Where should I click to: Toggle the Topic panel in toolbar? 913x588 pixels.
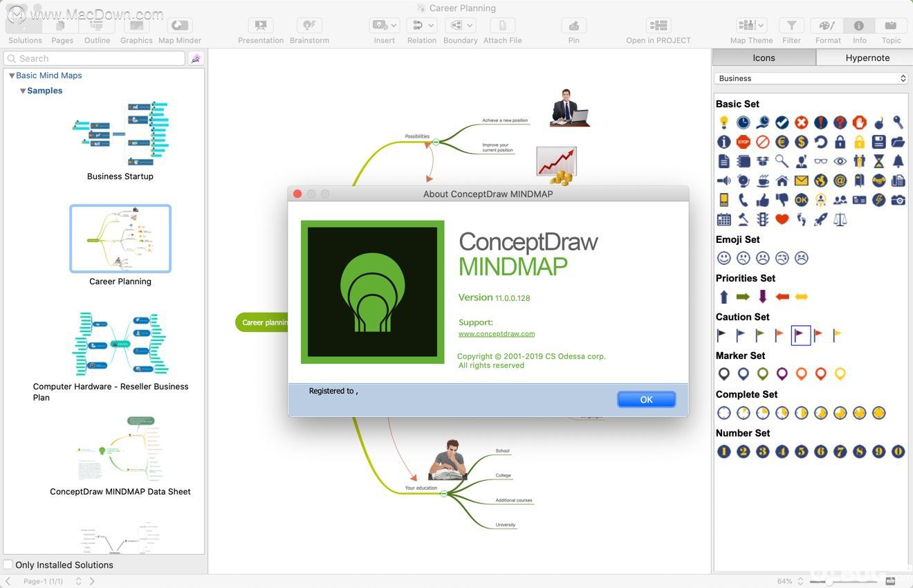[x=891, y=26]
